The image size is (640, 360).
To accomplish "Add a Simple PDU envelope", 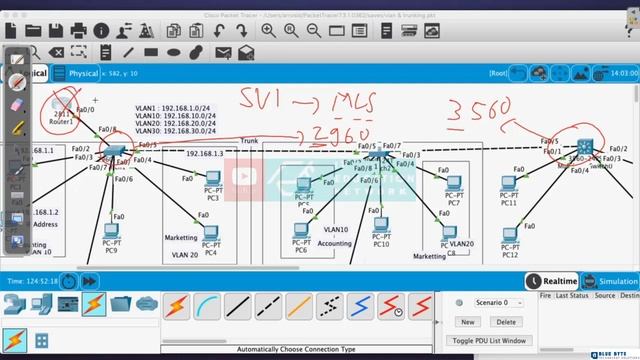I will [223, 53].
